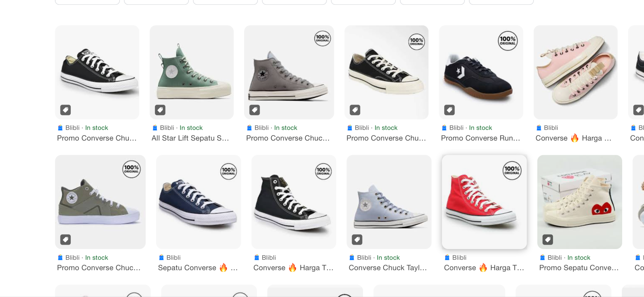This screenshot has width=644, height=297.
Task: Click the tag icon on black Converse Run Star shoe
Action: (x=449, y=110)
